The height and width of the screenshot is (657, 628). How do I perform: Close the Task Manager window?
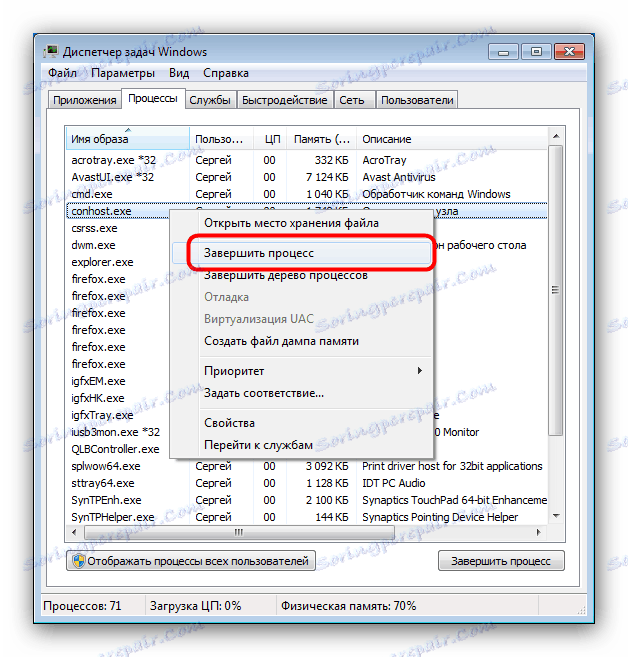(x=569, y=52)
